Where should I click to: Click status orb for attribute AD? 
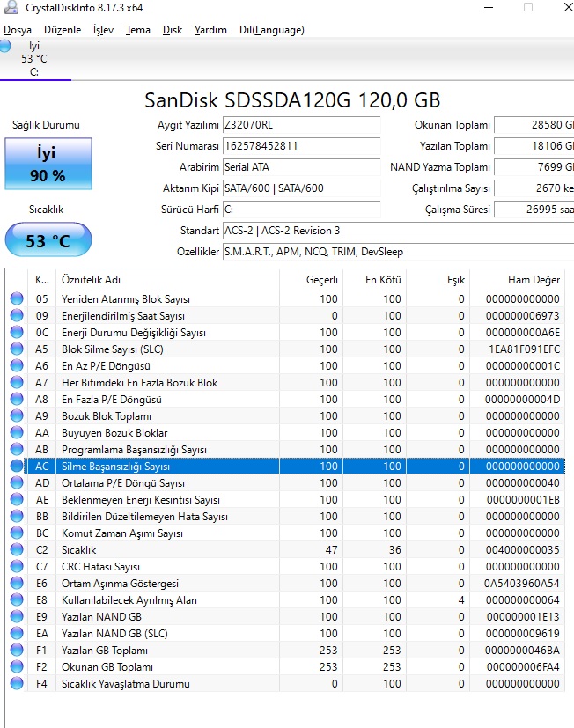tap(17, 482)
